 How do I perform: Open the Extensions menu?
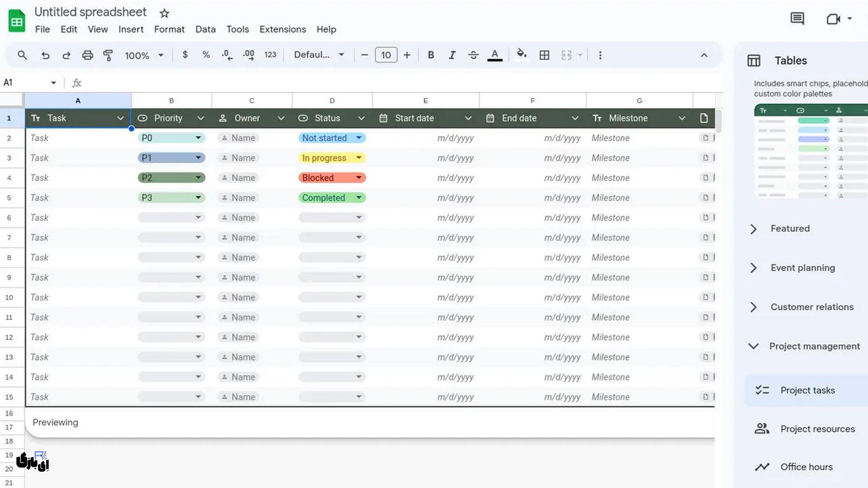pos(283,29)
